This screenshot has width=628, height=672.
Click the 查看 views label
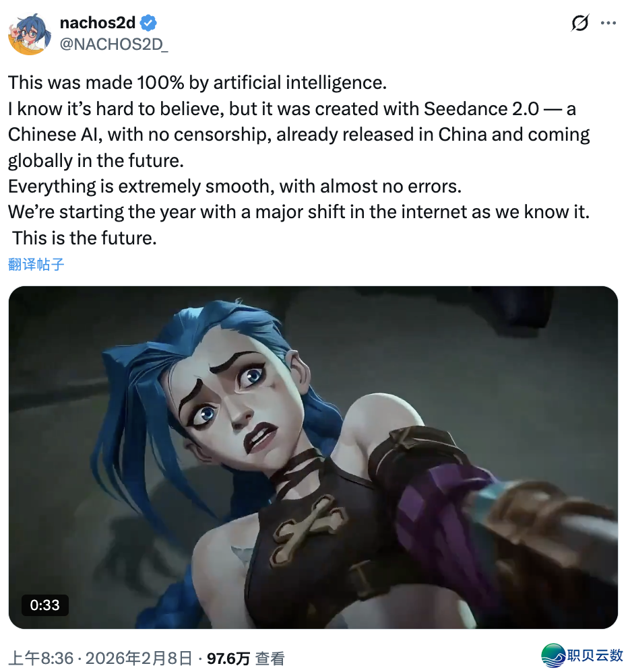270,659
